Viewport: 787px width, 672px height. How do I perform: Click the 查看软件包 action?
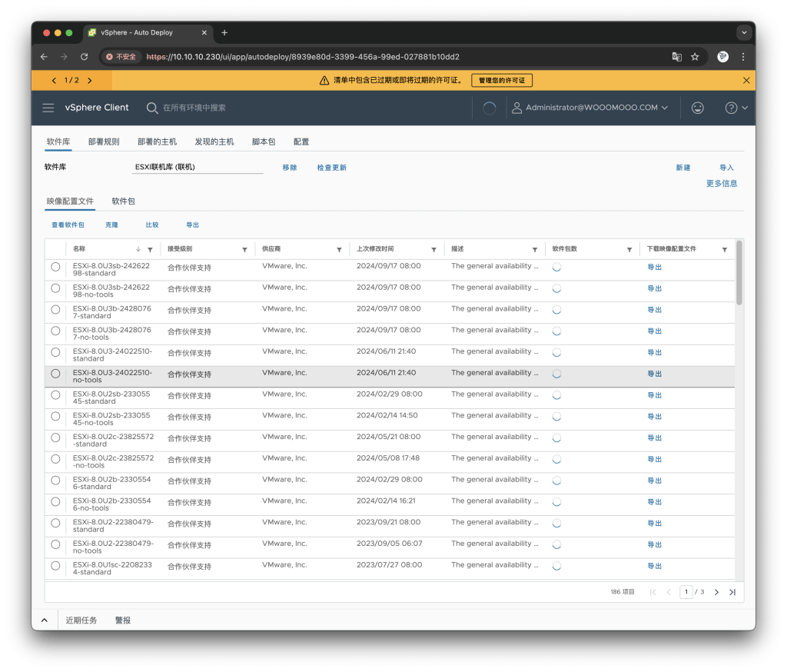coord(68,225)
